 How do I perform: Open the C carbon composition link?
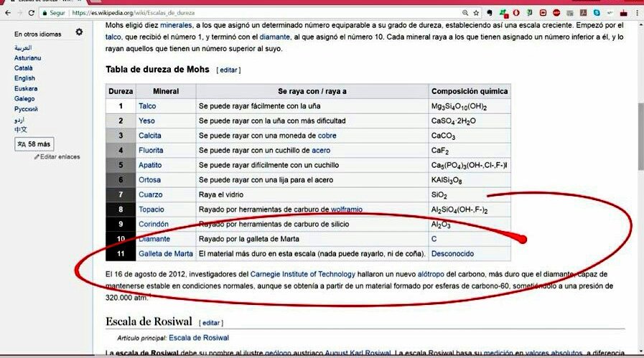coord(434,239)
